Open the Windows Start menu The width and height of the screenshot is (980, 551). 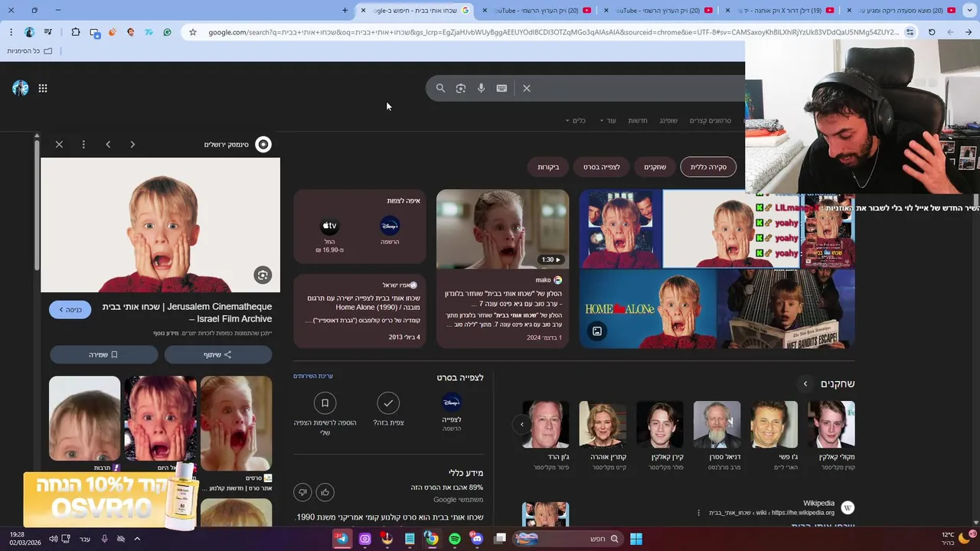[x=635, y=539]
